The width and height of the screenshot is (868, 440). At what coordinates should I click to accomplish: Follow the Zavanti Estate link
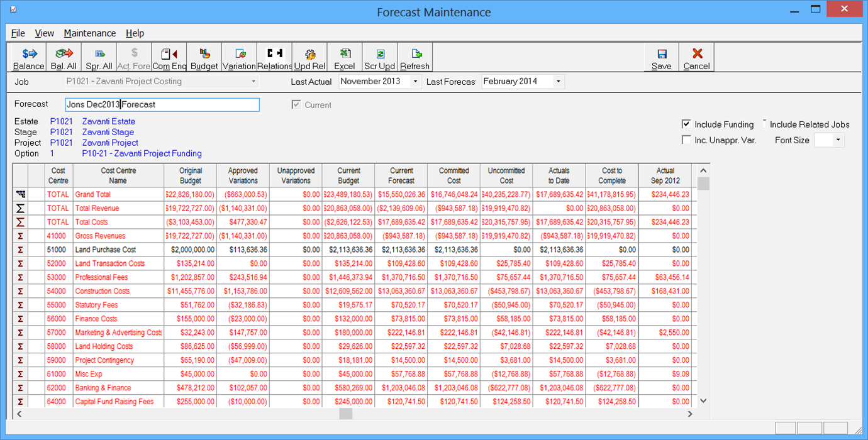click(108, 121)
